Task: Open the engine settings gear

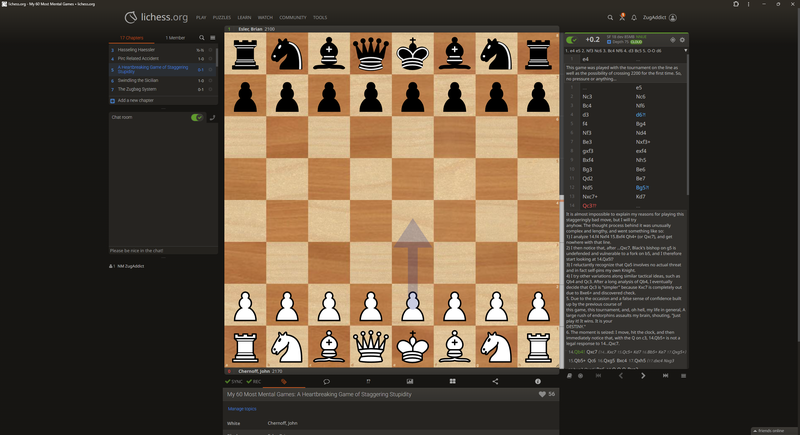Action: coord(682,40)
